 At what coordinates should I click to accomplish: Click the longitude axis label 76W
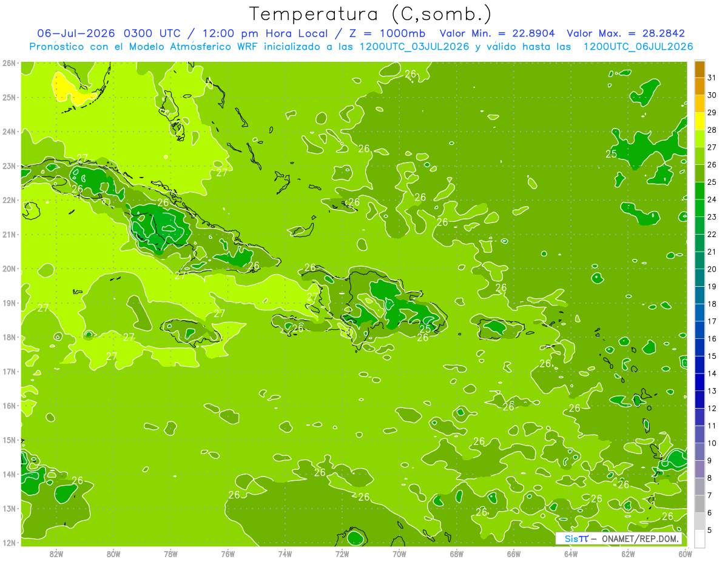227,554
